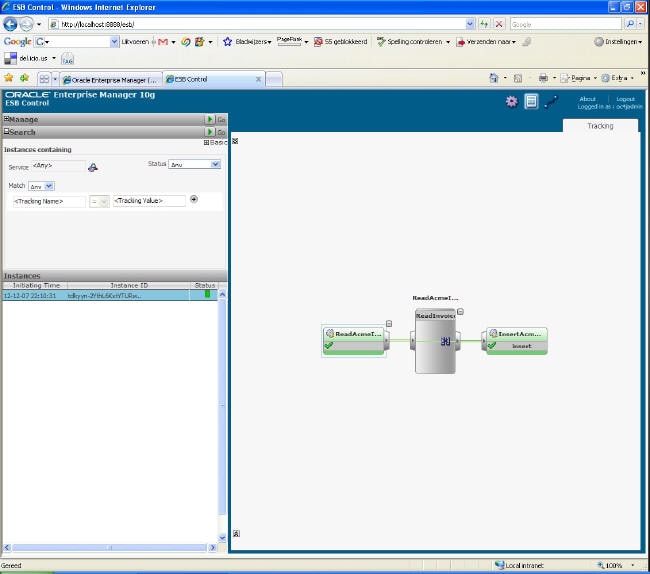Sort by Initiating Time column header
The width and height of the screenshot is (650, 574).
pyautogui.click(x=36, y=285)
